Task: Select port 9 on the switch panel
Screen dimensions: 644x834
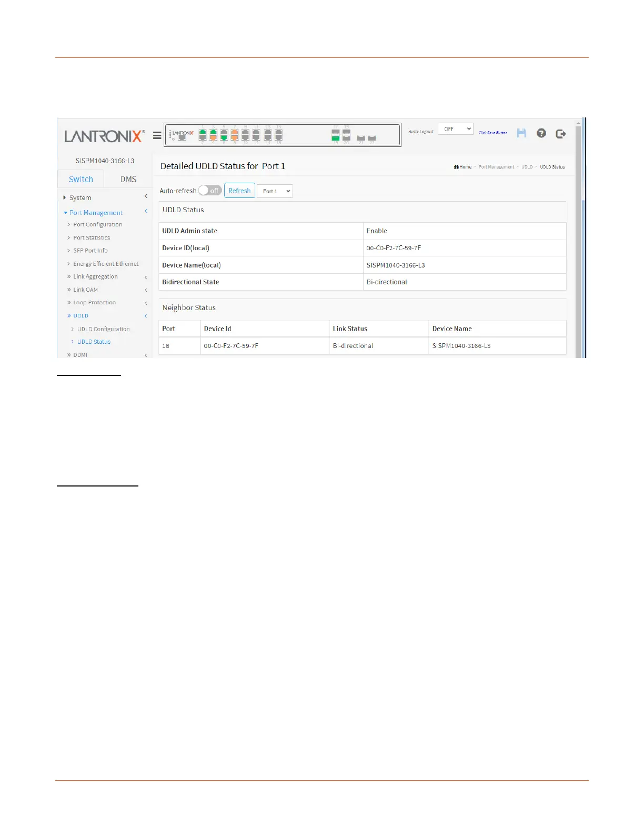Action: pyautogui.click(x=245, y=132)
